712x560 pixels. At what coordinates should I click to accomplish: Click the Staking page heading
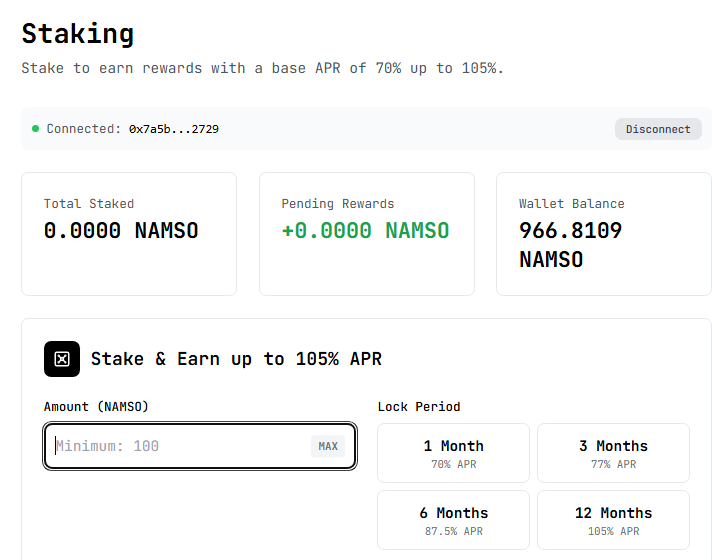coord(78,34)
